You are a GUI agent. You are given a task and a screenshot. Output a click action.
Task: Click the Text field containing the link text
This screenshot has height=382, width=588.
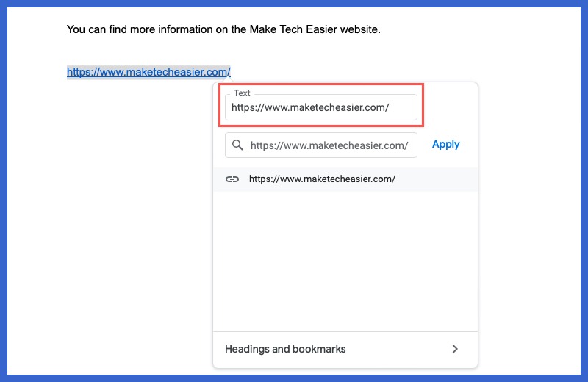click(321, 107)
